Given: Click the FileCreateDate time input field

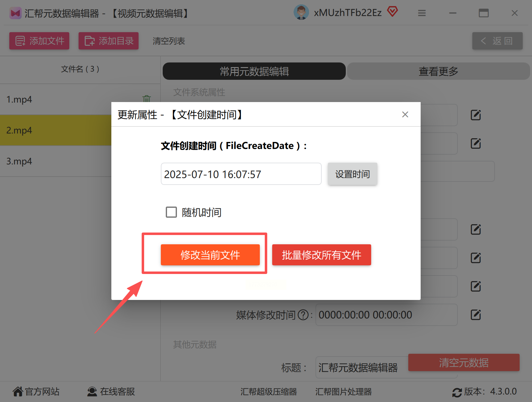Looking at the screenshot, I should pyautogui.click(x=241, y=174).
